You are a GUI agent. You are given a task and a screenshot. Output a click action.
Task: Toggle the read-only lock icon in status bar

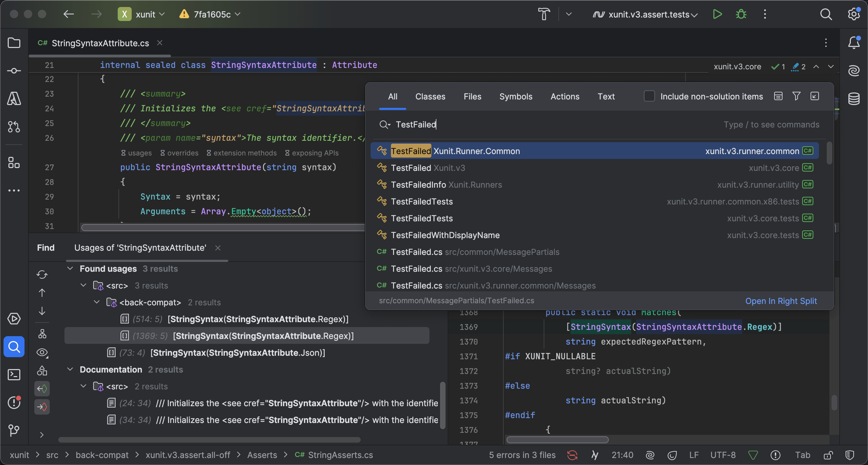pos(828,455)
